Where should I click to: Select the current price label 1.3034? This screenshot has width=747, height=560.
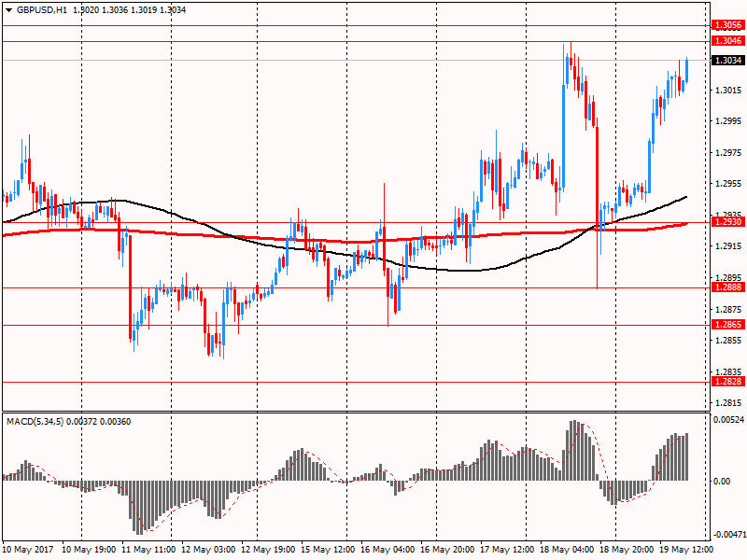click(x=728, y=60)
